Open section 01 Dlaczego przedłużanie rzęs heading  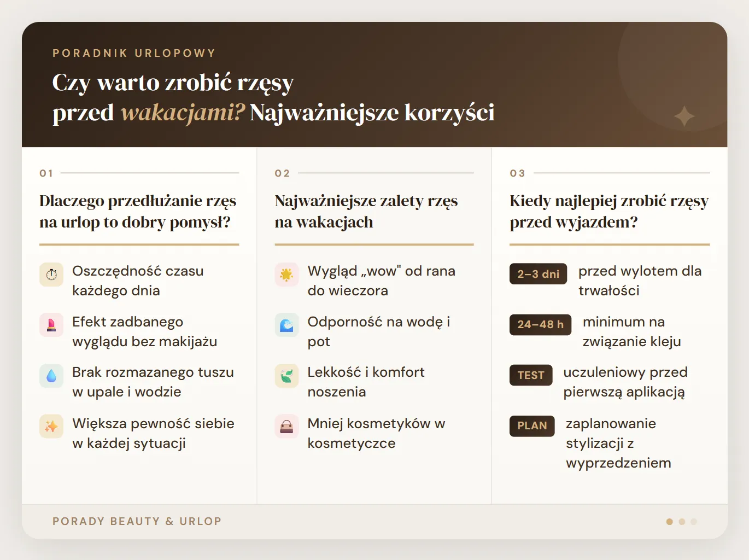coord(137,211)
